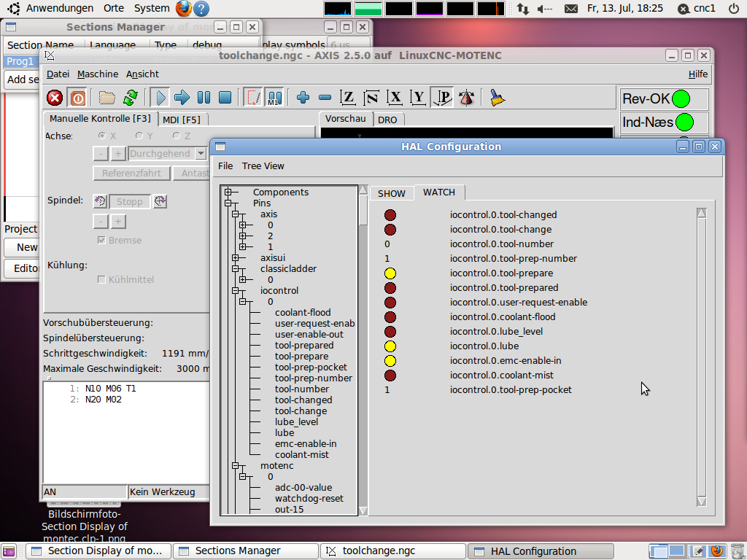Open the Hilfe menu in AXIS
Image resolution: width=747 pixels, height=560 pixels.
coord(698,74)
